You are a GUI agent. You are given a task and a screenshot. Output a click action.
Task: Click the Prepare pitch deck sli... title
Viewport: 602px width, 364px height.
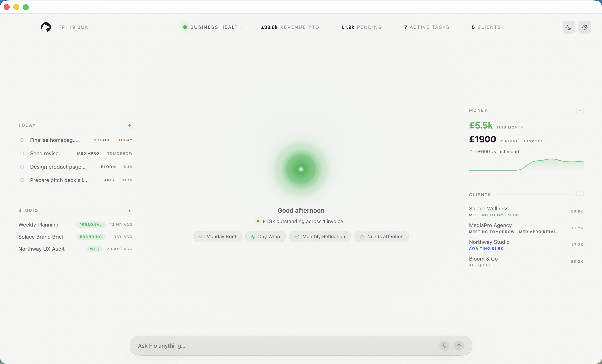click(x=58, y=180)
